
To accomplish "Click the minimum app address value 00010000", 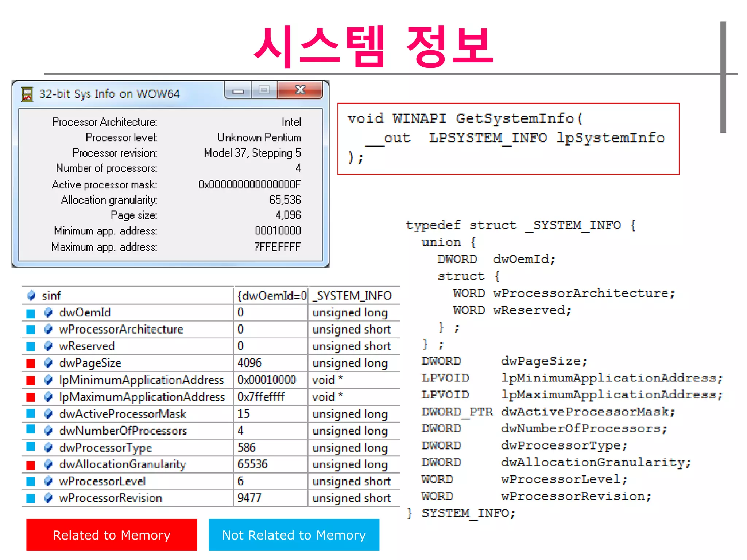I will pos(278,230).
